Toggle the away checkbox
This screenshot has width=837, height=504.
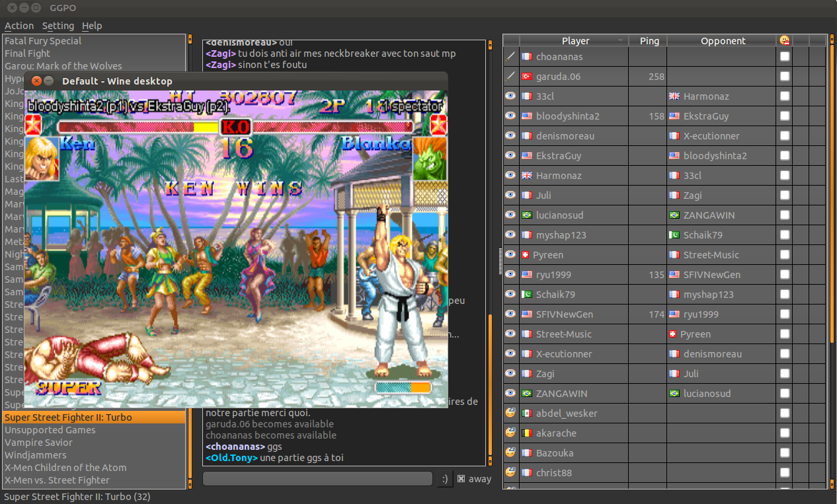(461, 479)
